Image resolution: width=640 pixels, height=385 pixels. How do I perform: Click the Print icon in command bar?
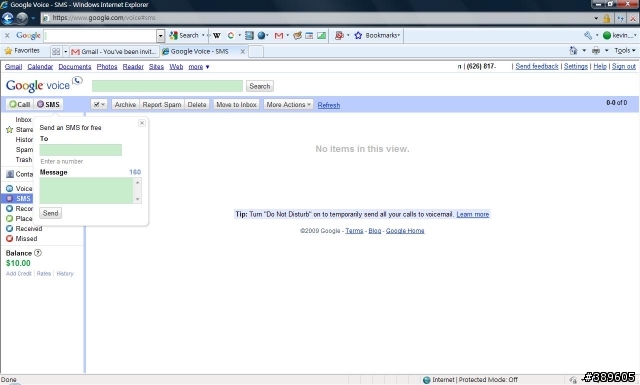point(596,51)
